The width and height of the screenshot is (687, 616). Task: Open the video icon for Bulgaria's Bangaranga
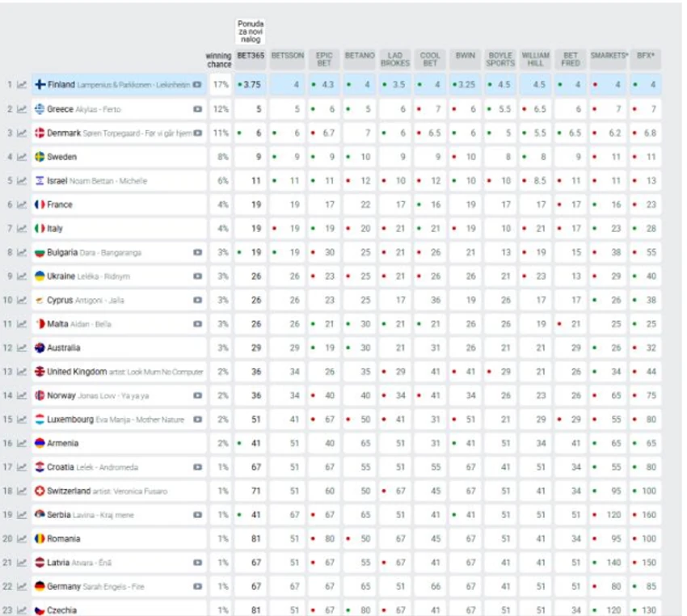(197, 252)
